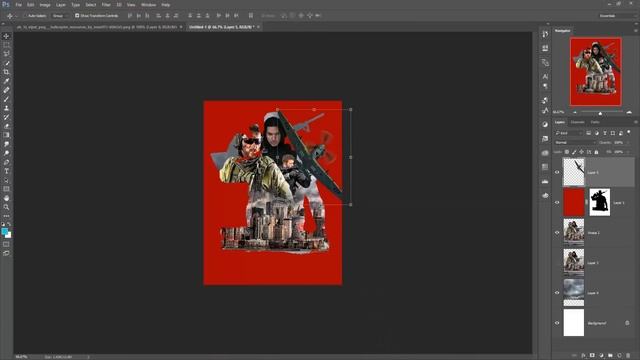Screen dimensions: 640x360
Task: Select the Clone Stamp tool
Action: click(x=6, y=108)
